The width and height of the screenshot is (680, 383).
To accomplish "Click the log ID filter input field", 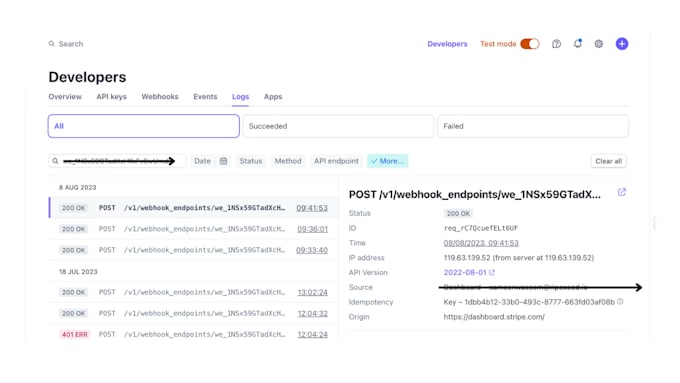I will [117, 161].
